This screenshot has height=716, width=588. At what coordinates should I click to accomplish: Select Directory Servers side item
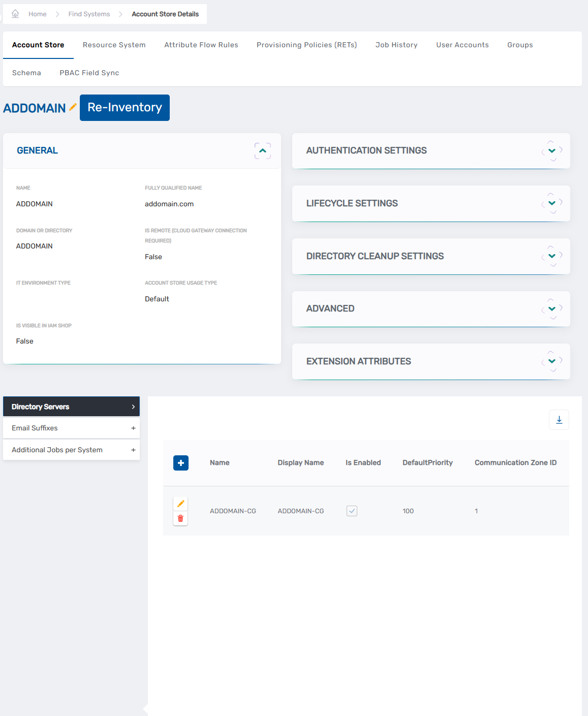[71, 407]
